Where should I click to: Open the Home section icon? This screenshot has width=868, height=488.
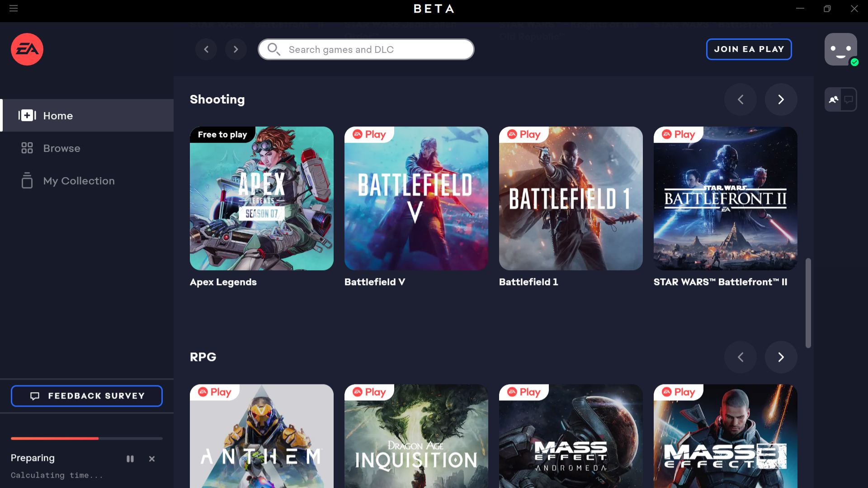(x=27, y=115)
